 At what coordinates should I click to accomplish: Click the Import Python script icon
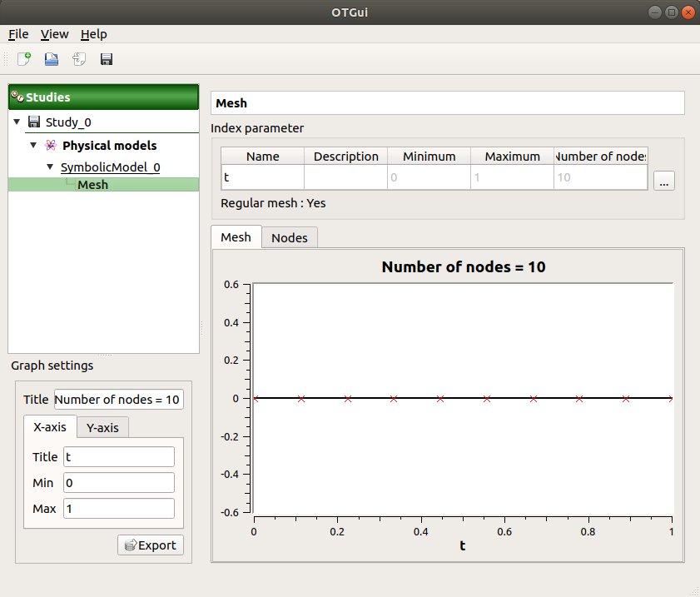pos(79,59)
